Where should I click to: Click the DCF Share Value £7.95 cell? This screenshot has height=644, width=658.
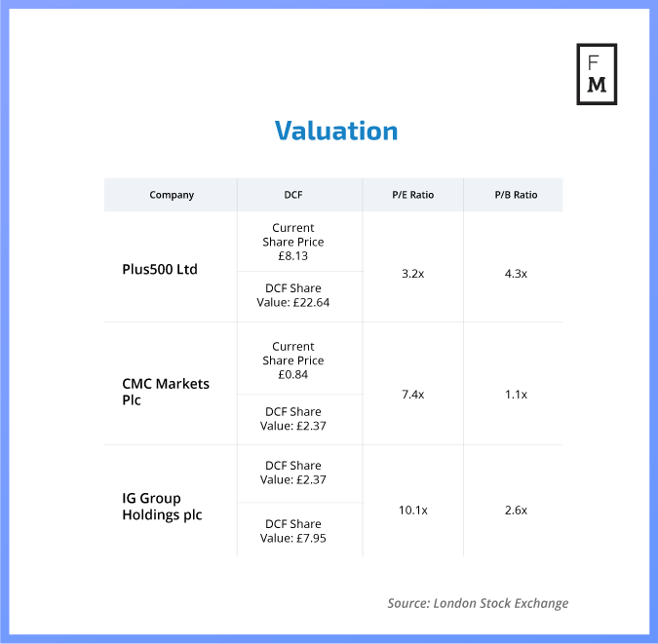(x=293, y=531)
